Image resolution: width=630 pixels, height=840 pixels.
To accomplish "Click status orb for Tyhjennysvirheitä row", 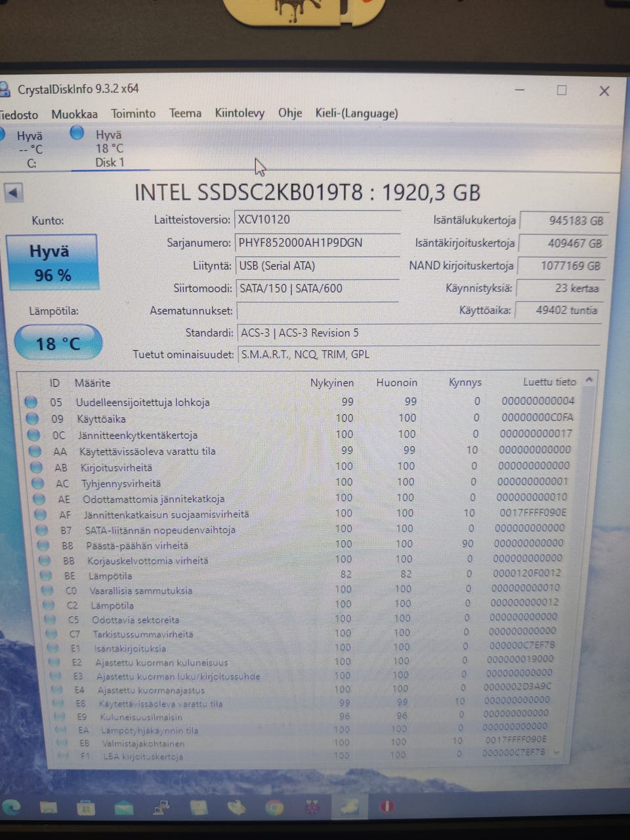I will click(38, 483).
